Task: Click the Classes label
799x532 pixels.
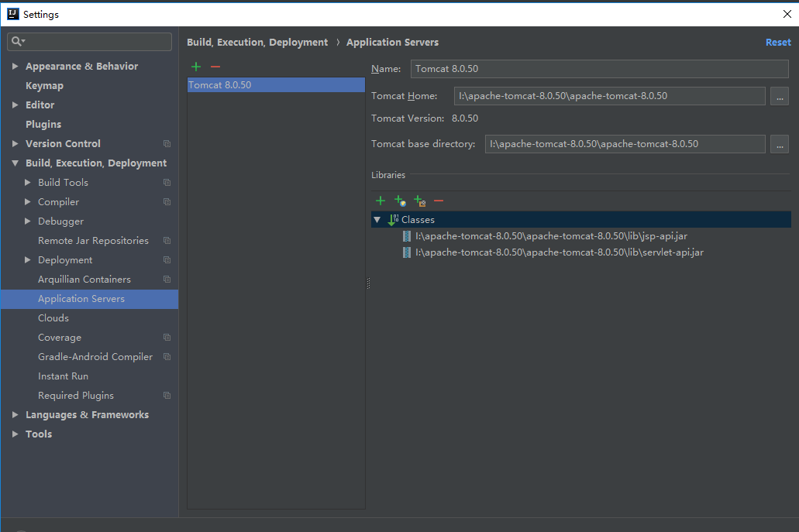Action: point(418,220)
